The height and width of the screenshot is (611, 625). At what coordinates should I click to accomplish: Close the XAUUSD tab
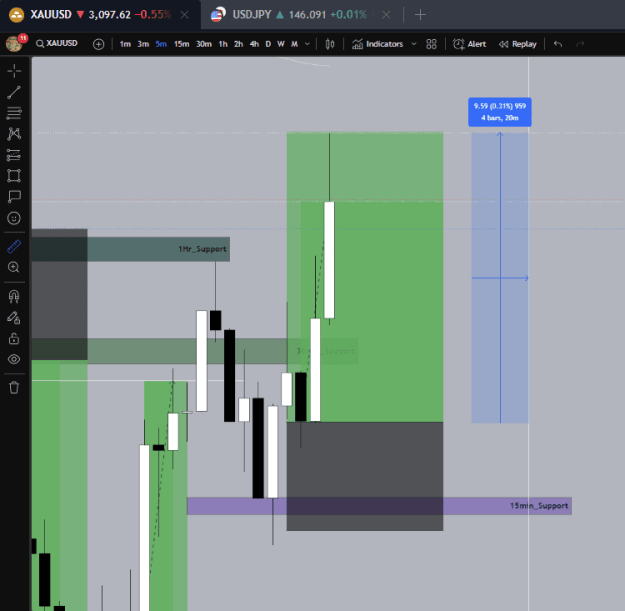coord(185,15)
